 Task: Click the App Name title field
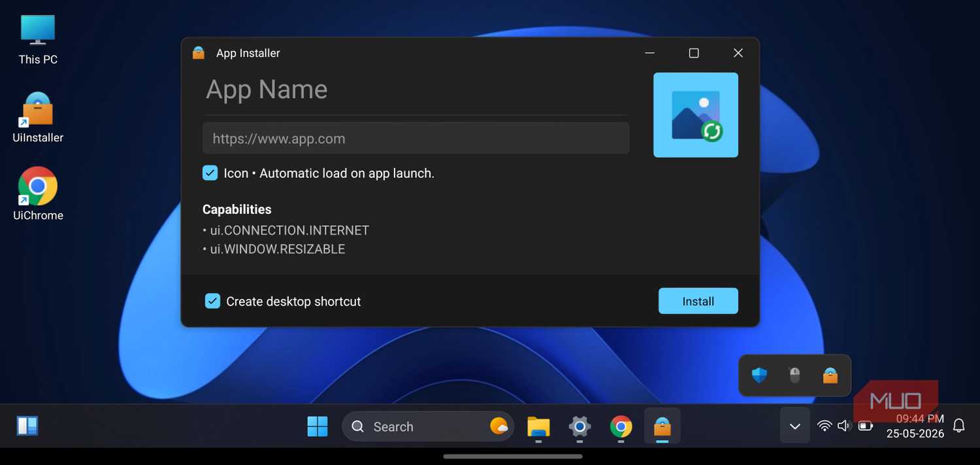(415, 90)
